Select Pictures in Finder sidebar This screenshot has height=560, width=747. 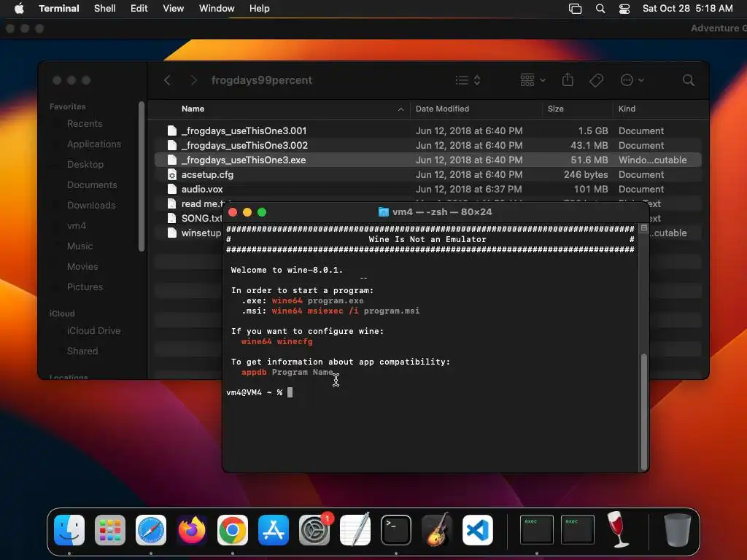[x=85, y=287]
